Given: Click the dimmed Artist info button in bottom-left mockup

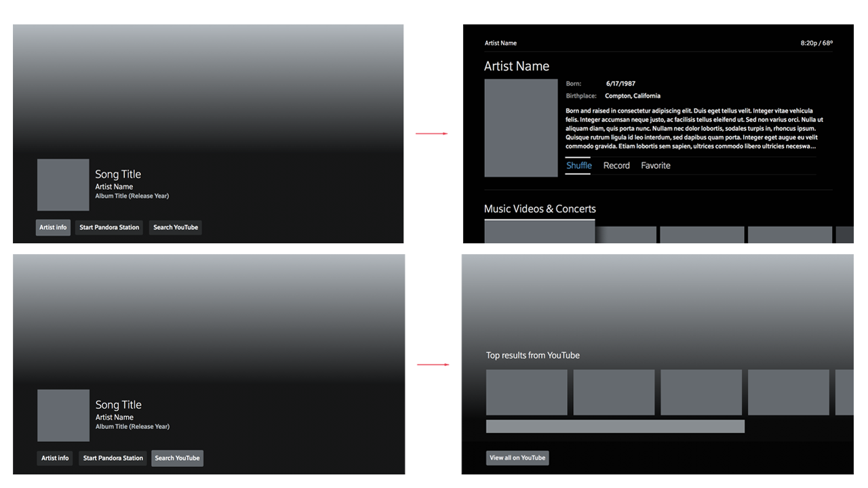Looking at the screenshot, I should pyautogui.click(x=55, y=458).
